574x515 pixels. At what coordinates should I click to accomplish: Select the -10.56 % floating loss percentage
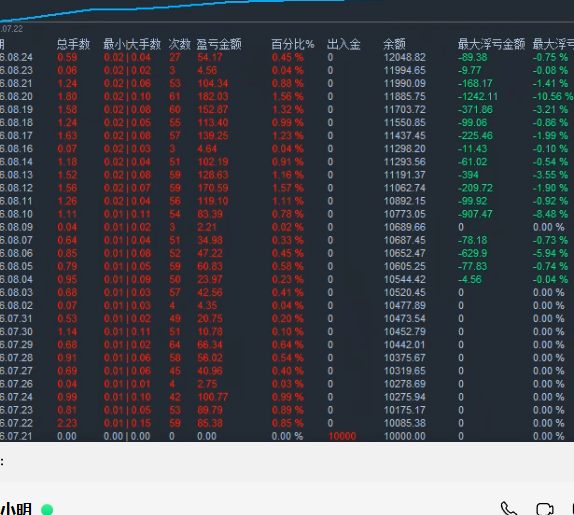tap(553, 97)
